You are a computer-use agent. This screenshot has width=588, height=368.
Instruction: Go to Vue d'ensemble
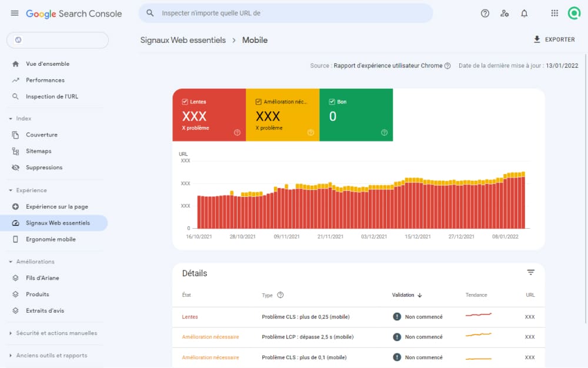[x=48, y=63]
